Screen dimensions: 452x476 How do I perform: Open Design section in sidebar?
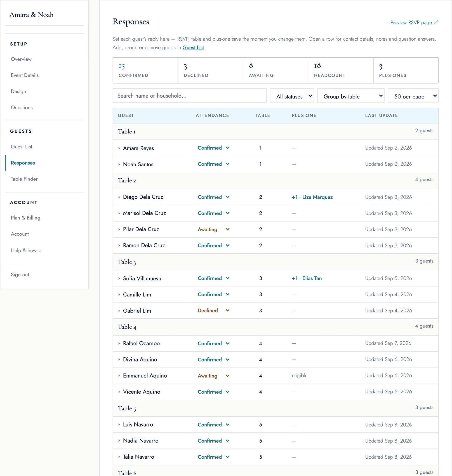coord(18,91)
